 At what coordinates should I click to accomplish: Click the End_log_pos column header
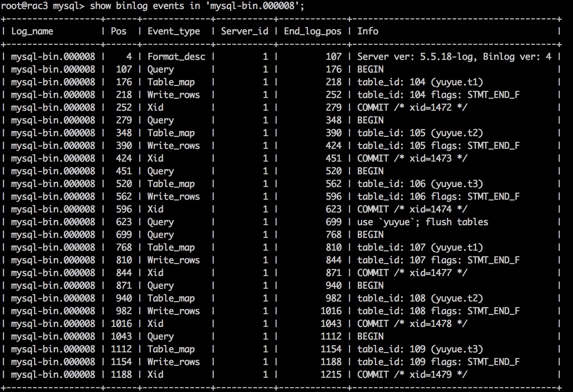tap(312, 31)
